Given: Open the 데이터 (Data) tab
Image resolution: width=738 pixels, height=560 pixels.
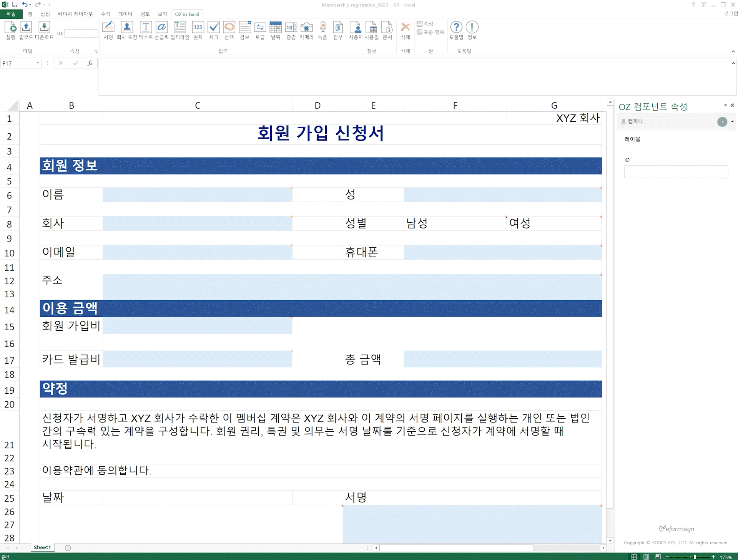Looking at the screenshot, I should pos(125,14).
